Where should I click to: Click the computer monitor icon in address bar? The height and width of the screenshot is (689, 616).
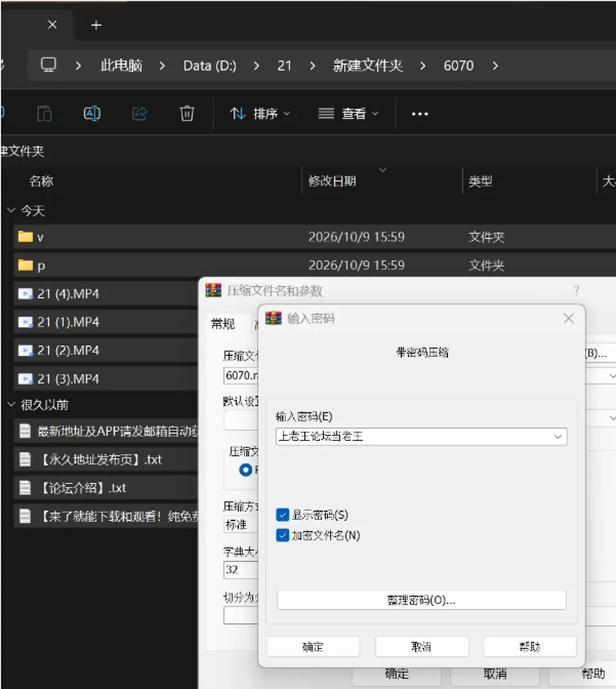click(48, 65)
